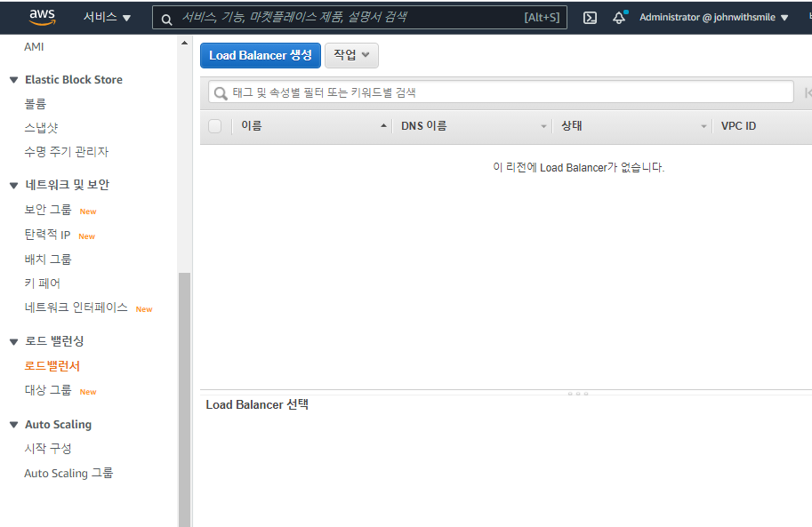Click the AWS logo
Image resolution: width=812 pixels, height=527 pixels.
(42, 17)
